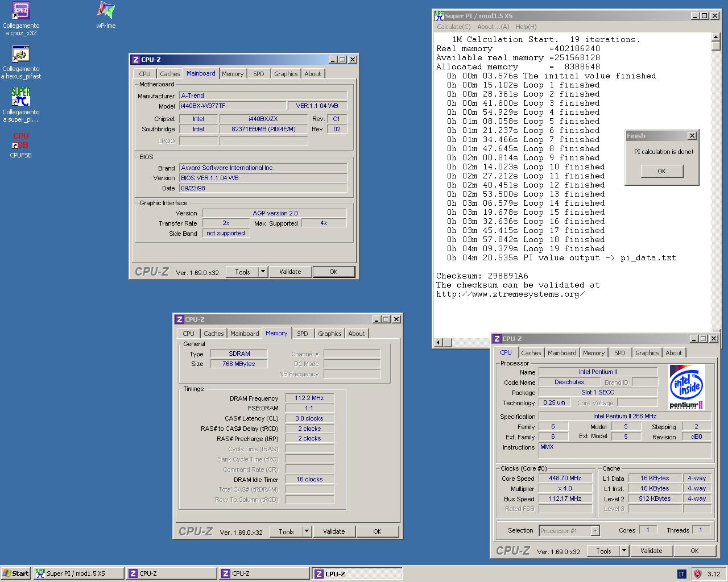This screenshot has height=582, width=728.
Task: Activate the second CPU-Z taskbar button
Action: (264, 573)
